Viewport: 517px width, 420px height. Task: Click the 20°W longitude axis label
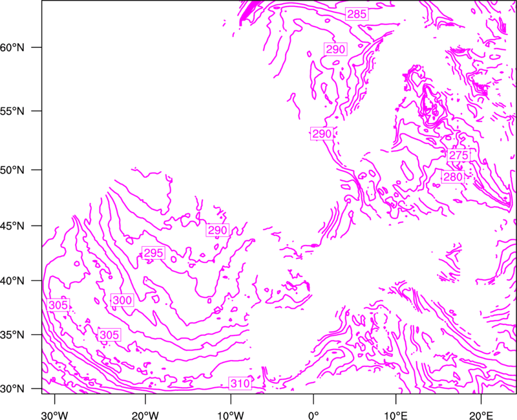[145, 415]
